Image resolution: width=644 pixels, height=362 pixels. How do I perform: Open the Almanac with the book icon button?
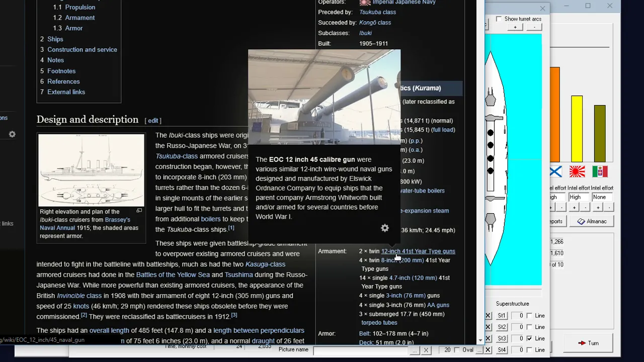pos(592,221)
